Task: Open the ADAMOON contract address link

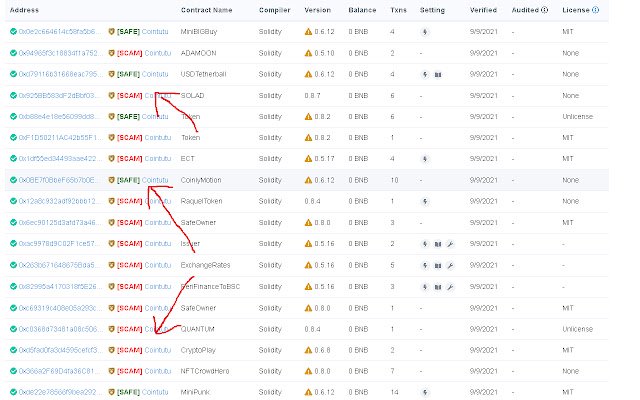Action: (60, 53)
